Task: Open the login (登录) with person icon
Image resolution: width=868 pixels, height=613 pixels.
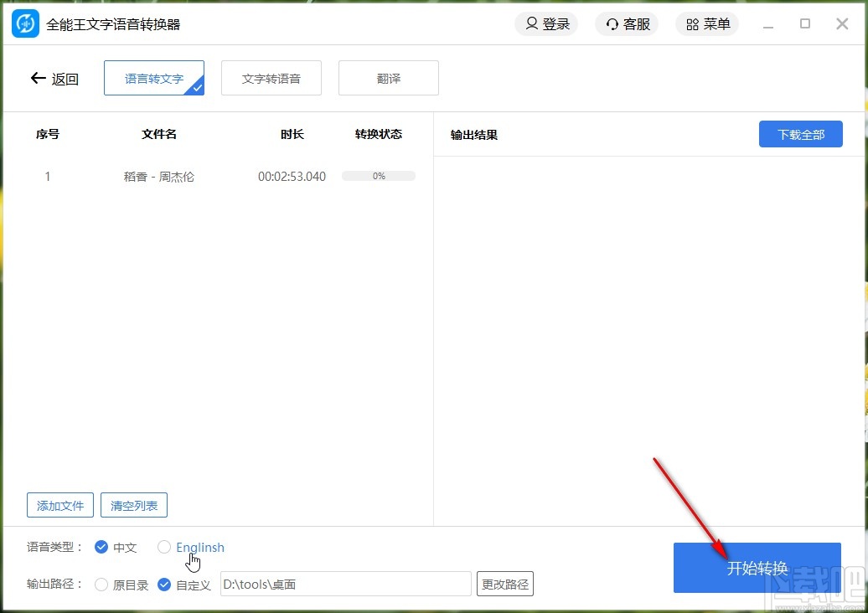Action: point(546,23)
